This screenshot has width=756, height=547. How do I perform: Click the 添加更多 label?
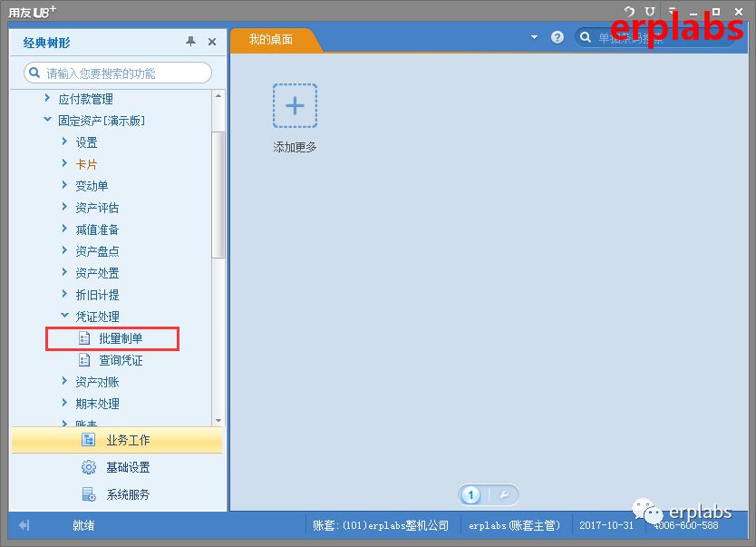(296, 147)
